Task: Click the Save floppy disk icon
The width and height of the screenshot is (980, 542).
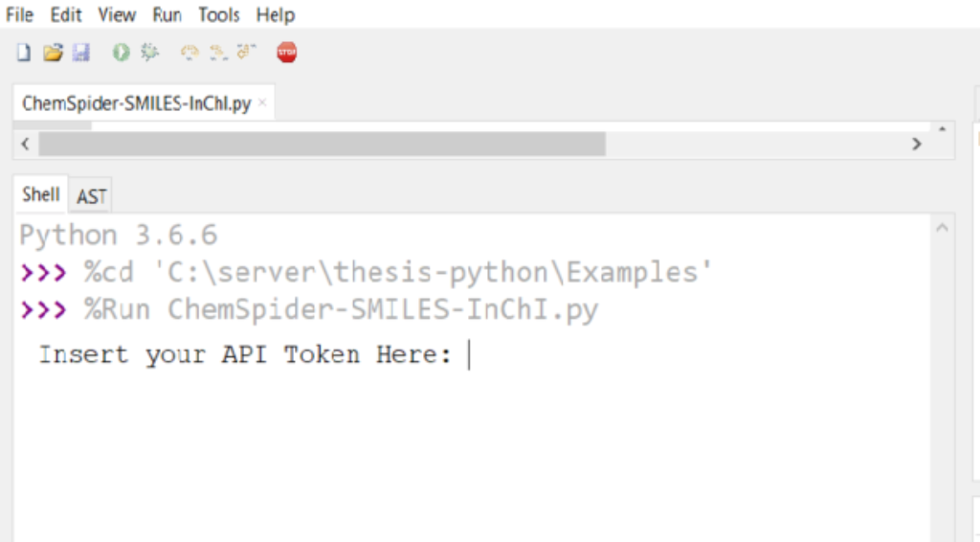Action: (x=80, y=53)
